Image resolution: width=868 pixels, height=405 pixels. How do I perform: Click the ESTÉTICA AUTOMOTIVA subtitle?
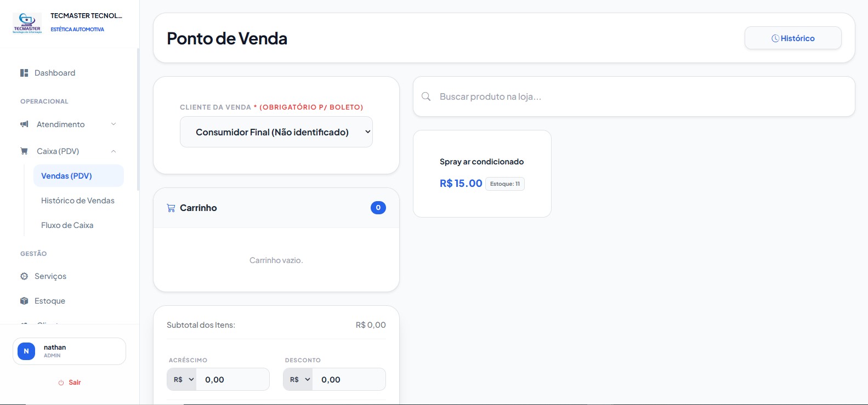coord(77,30)
